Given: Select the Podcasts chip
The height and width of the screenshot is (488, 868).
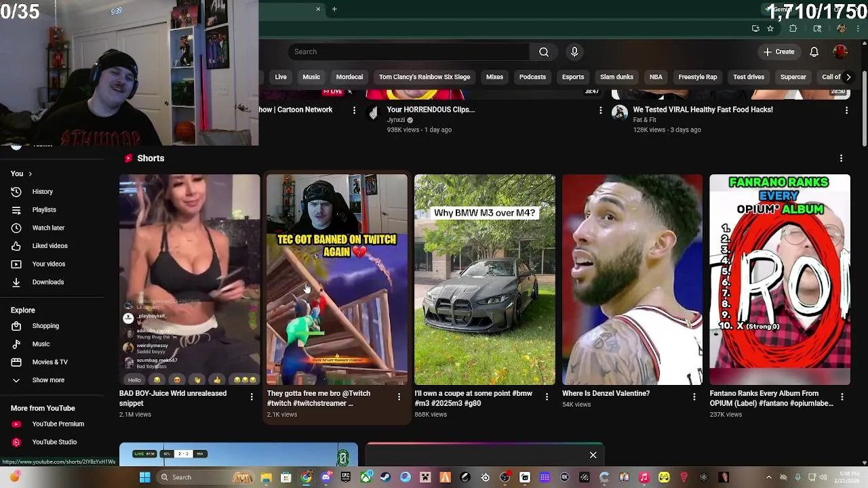Looking at the screenshot, I should click(x=532, y=77).
